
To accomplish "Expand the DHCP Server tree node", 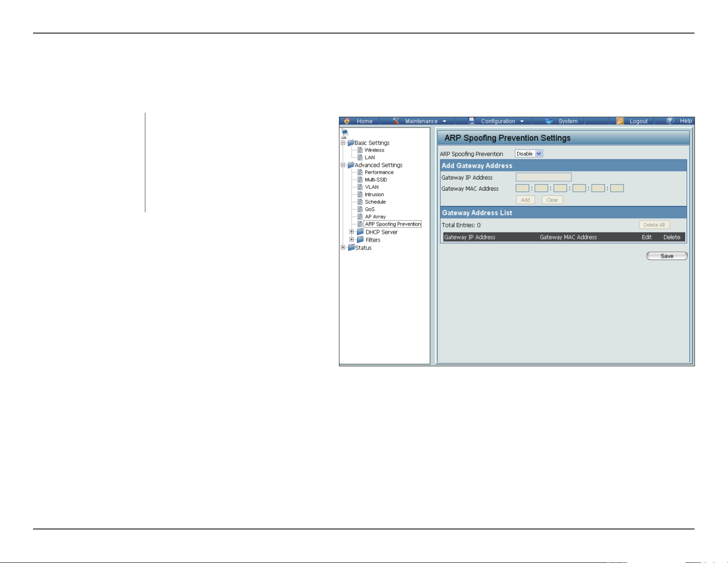I will (351, 232).
